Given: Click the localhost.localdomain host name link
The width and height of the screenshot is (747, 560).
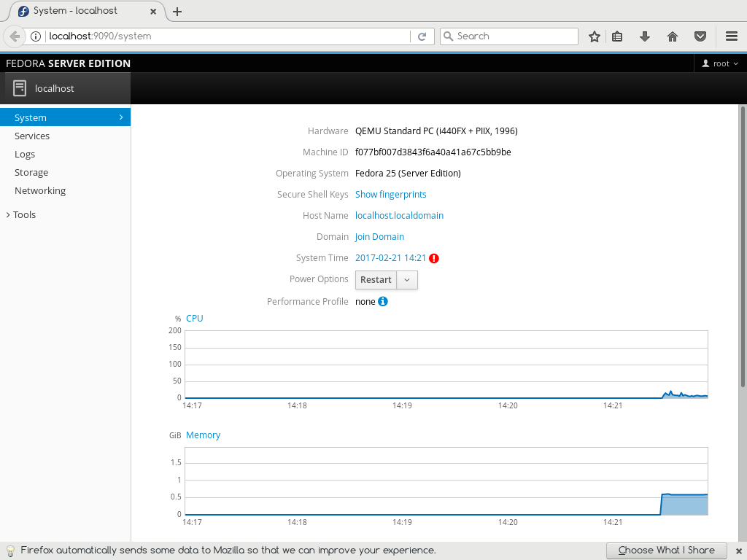Looking at the screenshot, I should (x=399, y=215).
